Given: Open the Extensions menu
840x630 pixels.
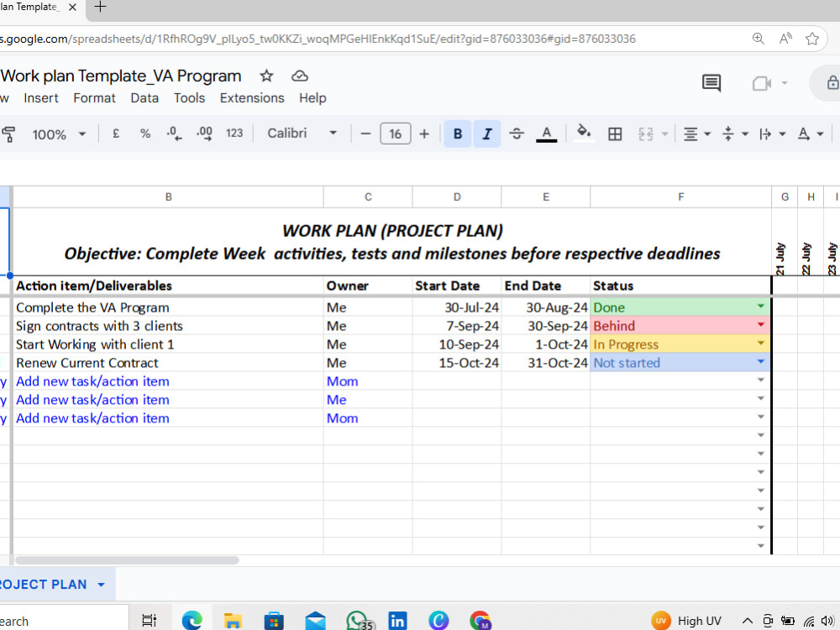Looking at the screenshot, I should (252, 98).
